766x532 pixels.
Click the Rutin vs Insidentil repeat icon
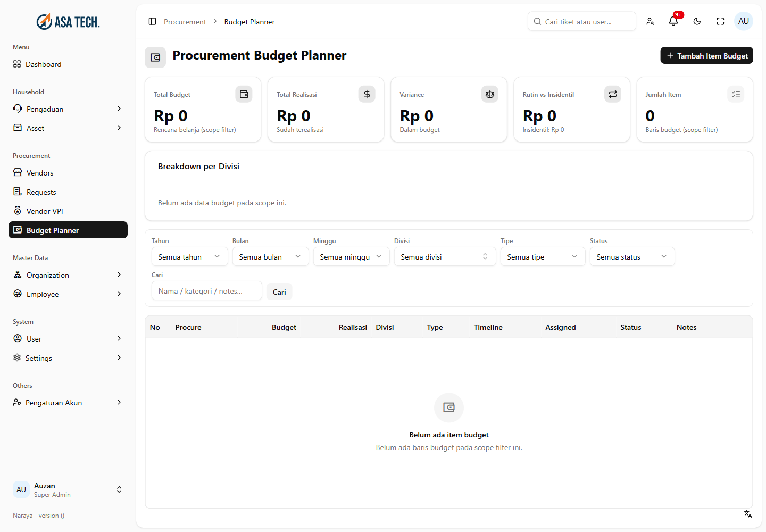tap(613, 94)
